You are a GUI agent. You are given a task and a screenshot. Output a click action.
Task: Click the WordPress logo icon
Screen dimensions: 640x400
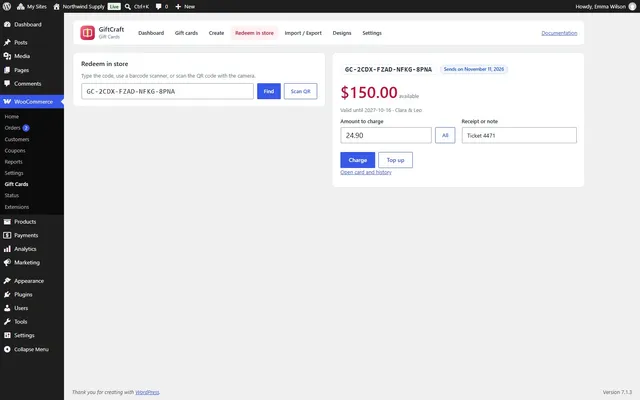pos(7,7)
